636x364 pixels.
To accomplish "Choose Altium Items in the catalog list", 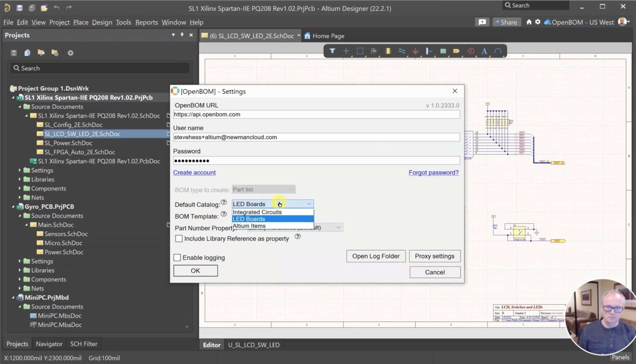I will tap(273, 226).
